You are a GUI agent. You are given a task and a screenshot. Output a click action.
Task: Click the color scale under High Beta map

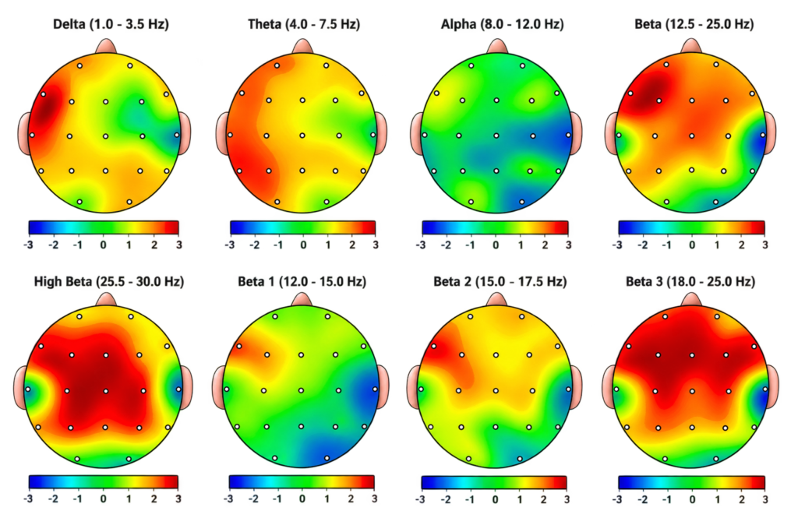click(104, 482)
